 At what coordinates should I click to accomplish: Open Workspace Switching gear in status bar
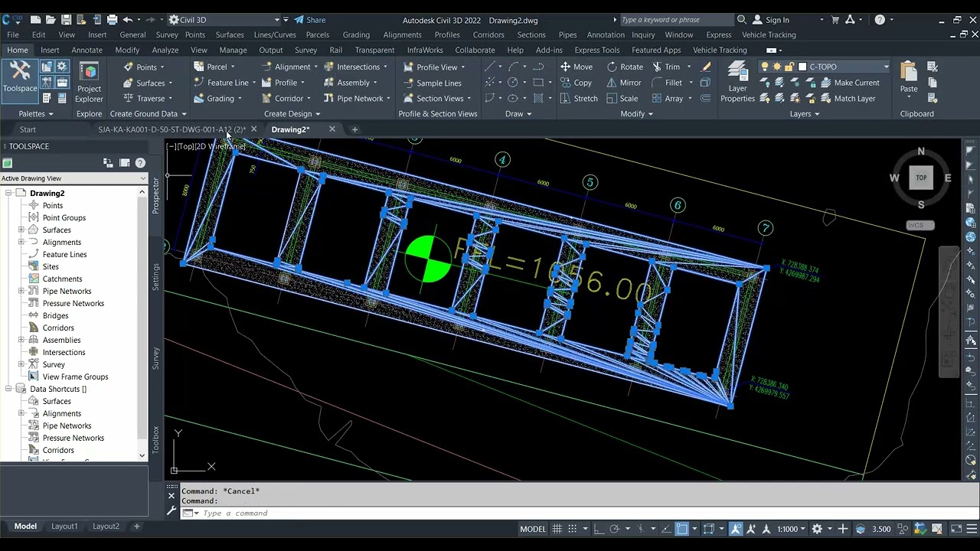[817, 529]
